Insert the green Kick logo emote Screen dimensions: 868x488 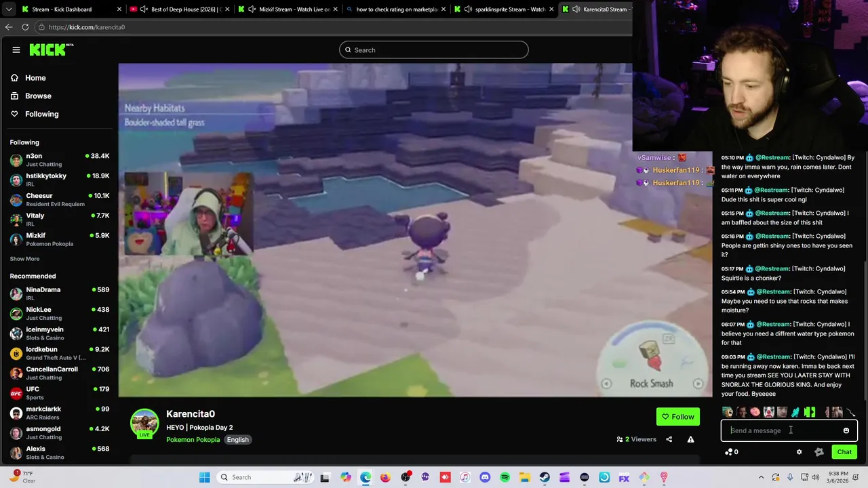(x=809, y=412)
